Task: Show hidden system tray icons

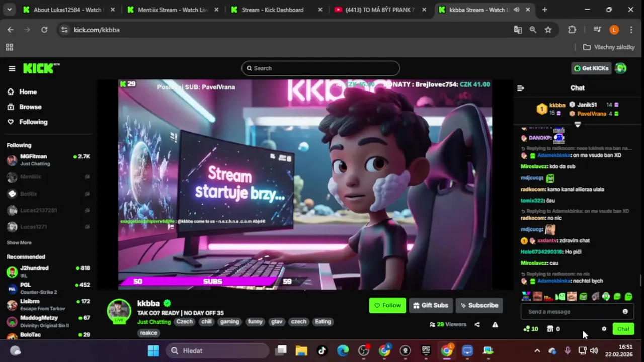Action: (x=537, y=350)
